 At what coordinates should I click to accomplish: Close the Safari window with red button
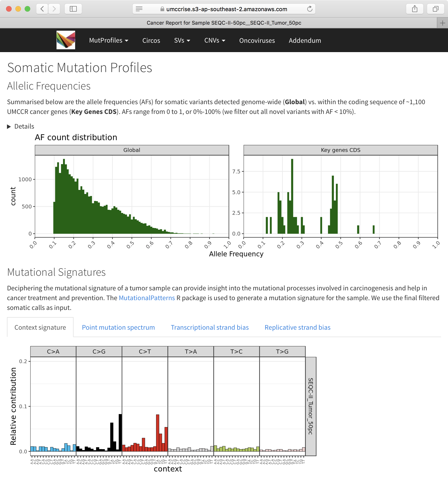(x=9, y=9)
